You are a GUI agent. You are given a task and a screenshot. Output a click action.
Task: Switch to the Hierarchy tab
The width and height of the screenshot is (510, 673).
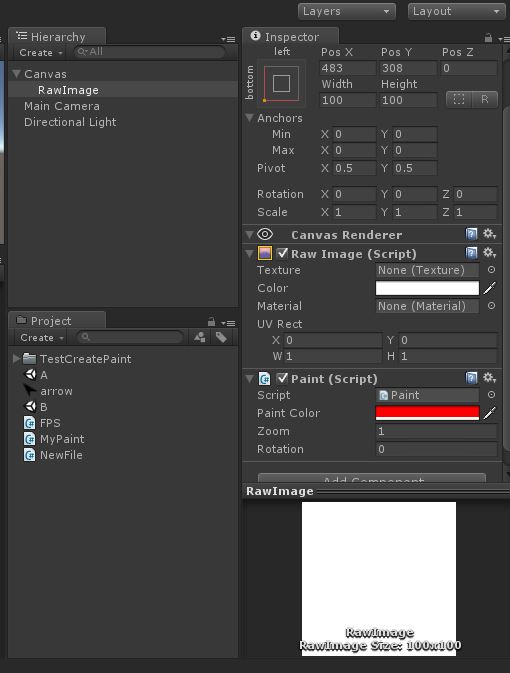tap(57, 37)
